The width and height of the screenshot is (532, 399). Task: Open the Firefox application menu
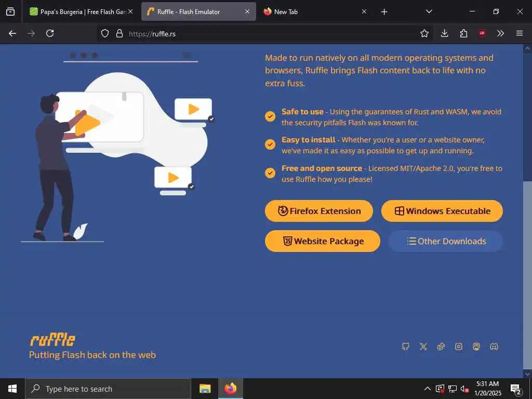point(519,33)
